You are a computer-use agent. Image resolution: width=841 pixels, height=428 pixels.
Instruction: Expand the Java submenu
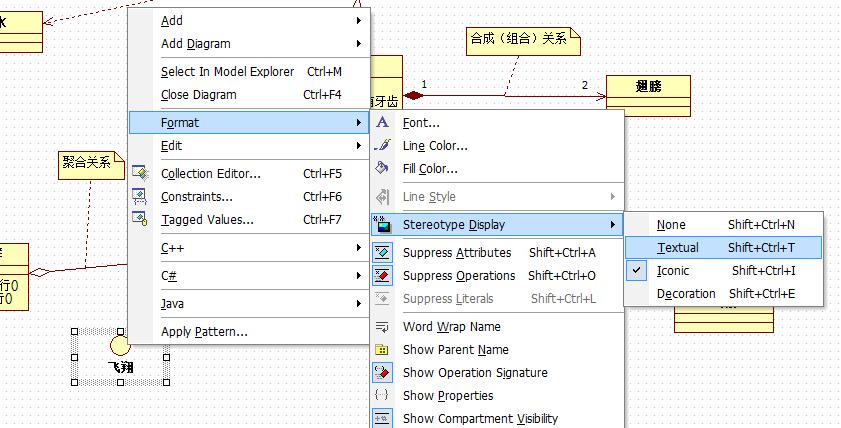[249, 303]
